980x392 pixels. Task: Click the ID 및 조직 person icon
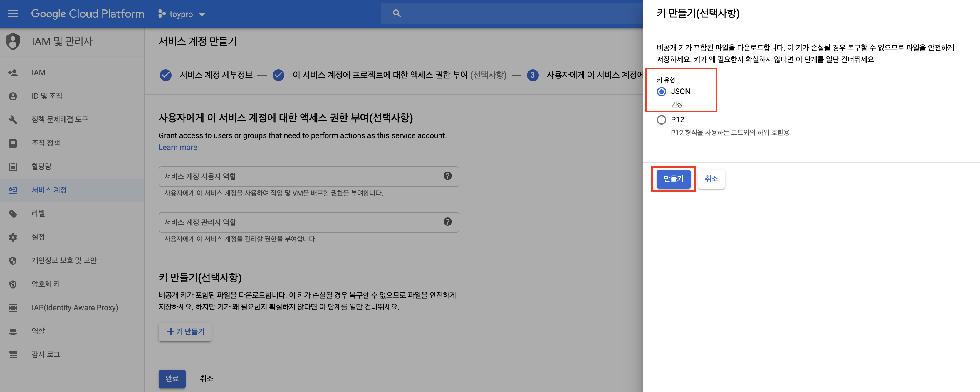point(13,96)
